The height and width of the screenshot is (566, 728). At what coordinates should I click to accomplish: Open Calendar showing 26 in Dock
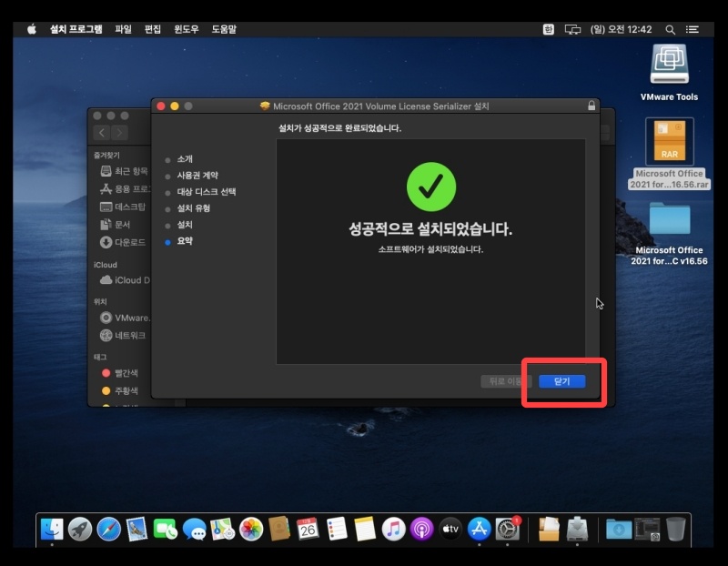click(x=308, y=529)
